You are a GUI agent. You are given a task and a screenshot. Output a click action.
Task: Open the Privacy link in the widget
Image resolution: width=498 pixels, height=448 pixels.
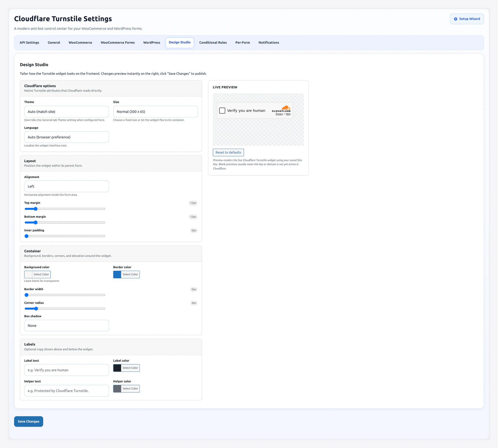click(x=279, y=114)
